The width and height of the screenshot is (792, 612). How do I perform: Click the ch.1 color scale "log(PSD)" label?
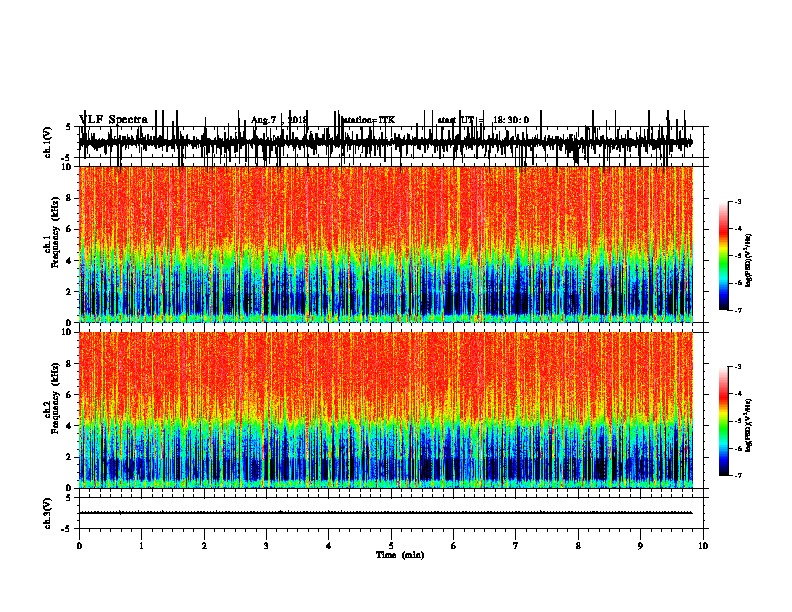(x=748, y=261)
